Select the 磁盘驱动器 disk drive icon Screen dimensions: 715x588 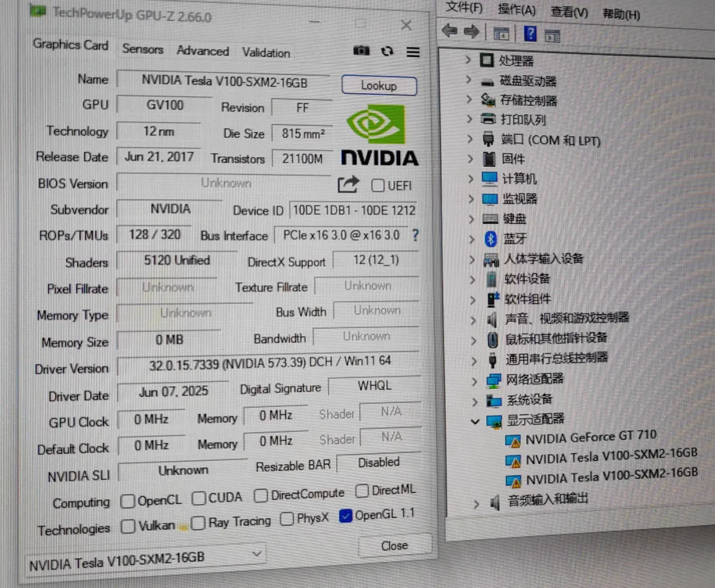[488, 82]
